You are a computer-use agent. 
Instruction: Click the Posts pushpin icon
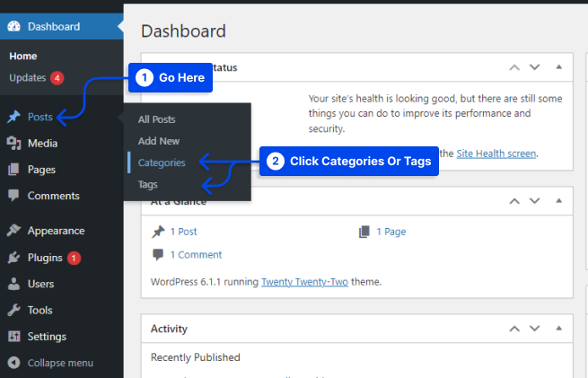click(13, 118)
